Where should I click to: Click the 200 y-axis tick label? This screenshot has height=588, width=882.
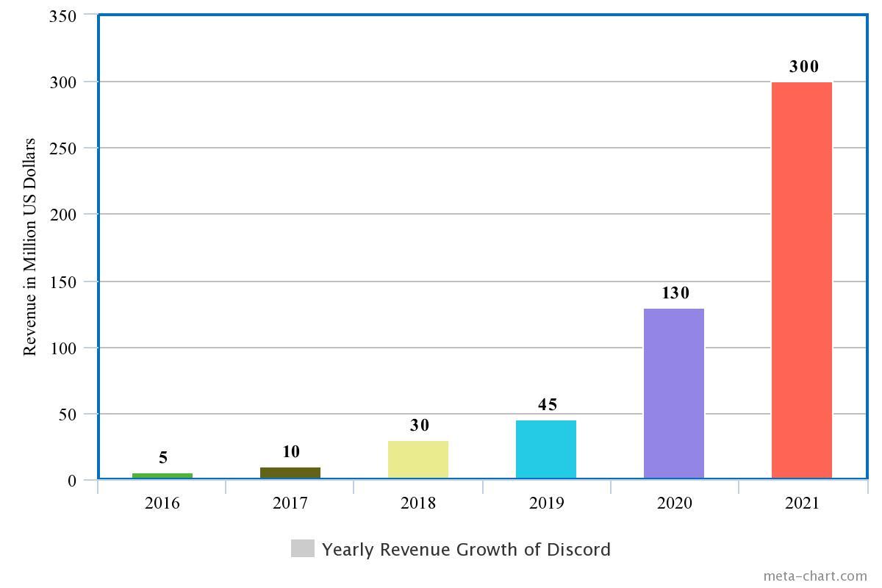62,215
